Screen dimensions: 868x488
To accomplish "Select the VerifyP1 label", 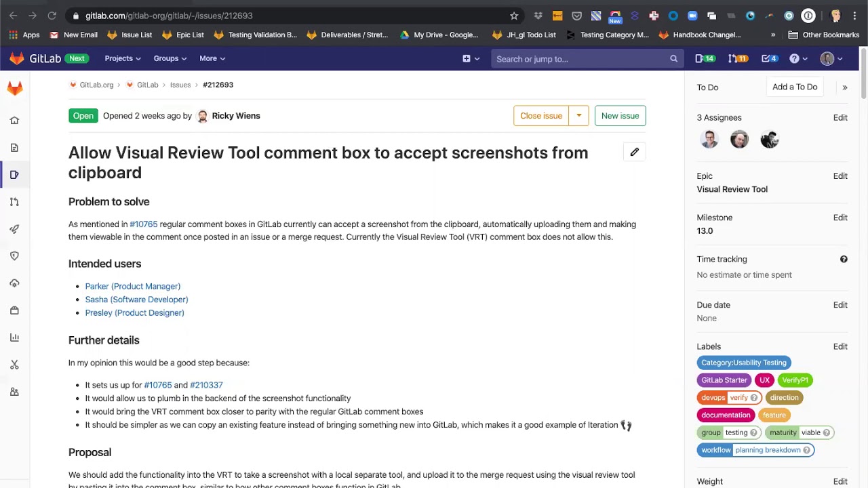I will (x=795, y=380).
